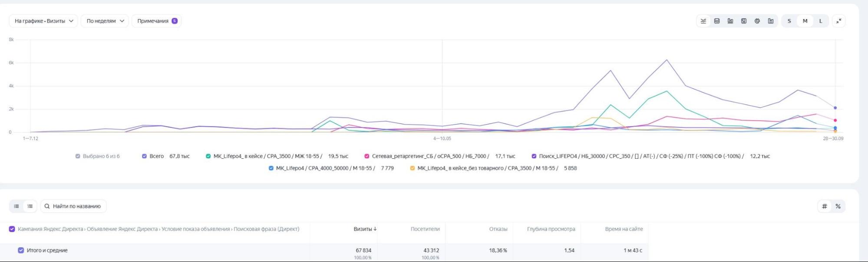Toggle the 'Всего' series checkbox
868x262 pixels.
[x=145, y=156]
